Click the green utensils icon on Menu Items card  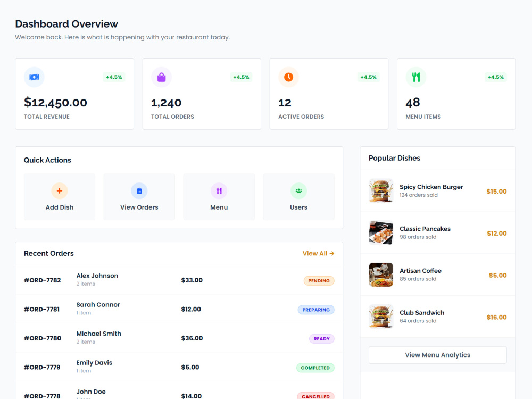[416, 77]
